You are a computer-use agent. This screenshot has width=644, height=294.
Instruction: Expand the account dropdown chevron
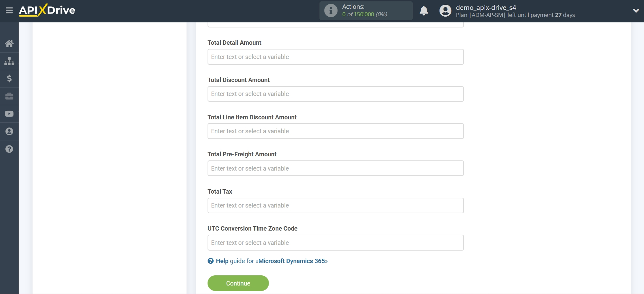(x=636, y=11)
